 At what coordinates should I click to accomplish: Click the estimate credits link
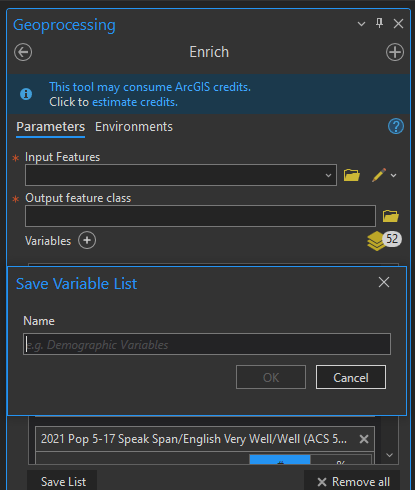[135, 102]
